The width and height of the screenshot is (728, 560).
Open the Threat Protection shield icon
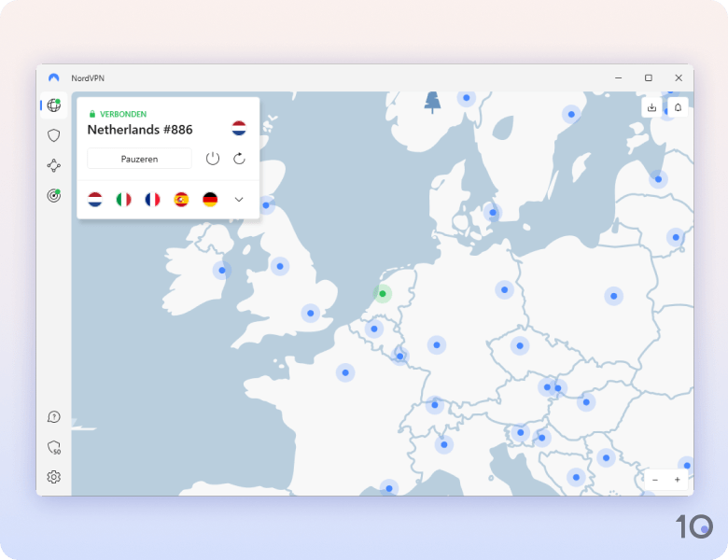(54, 135)
